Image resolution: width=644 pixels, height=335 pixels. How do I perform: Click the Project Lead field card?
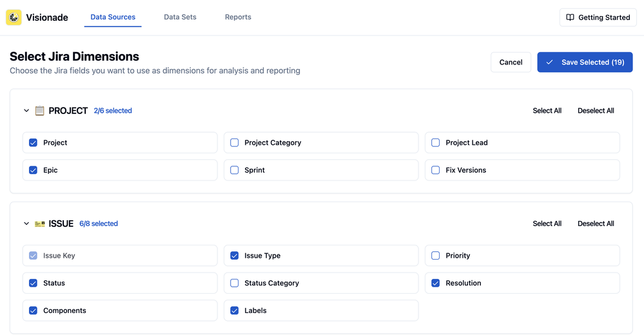pos(522,142)
